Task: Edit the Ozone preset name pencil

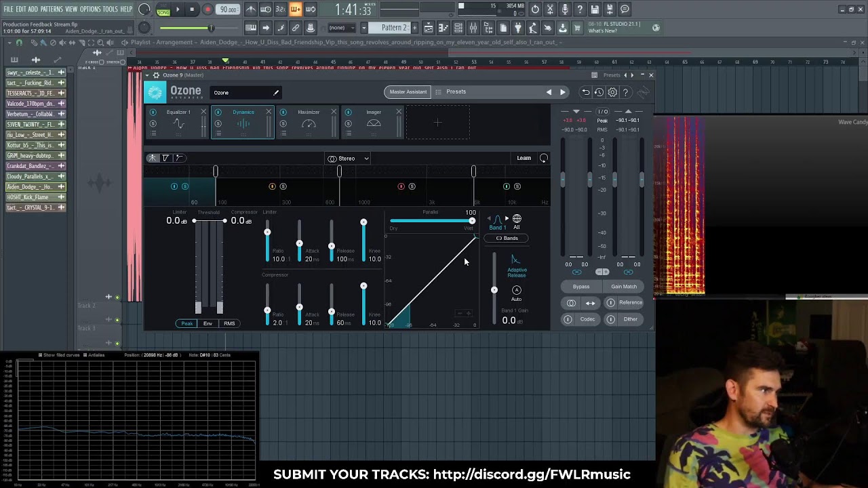Action: [276, 93]
